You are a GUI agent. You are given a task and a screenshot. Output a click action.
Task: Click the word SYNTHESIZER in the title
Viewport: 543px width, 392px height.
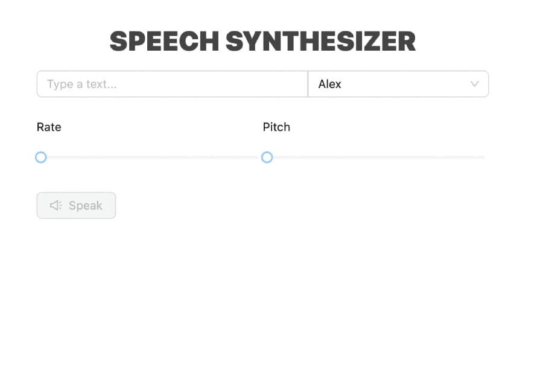pos(321,42)
